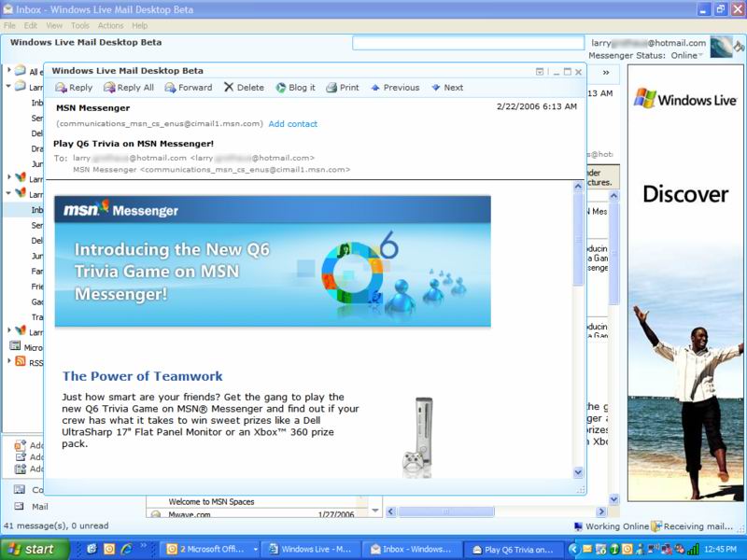Click the down arrow of message body scrollbar
Viewport: 747px width, 560px height.
578,472
